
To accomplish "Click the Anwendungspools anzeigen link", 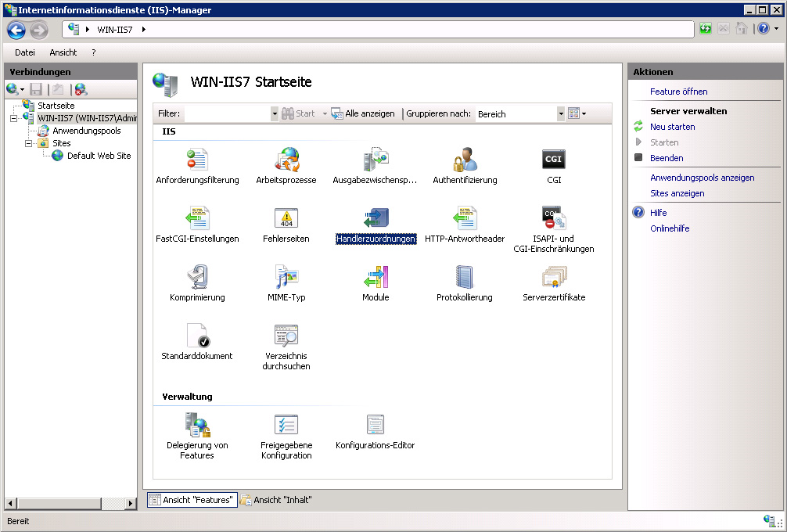I will click(x=702, y=178).
